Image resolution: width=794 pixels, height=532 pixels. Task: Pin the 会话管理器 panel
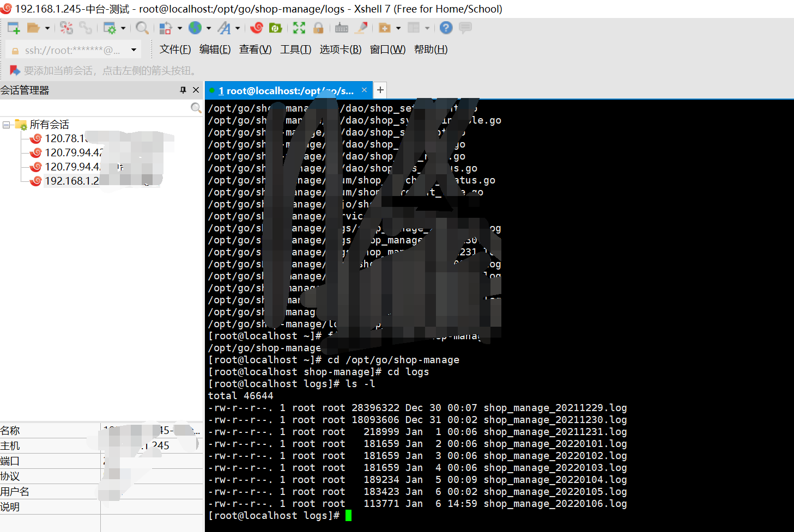click(183, 90)
